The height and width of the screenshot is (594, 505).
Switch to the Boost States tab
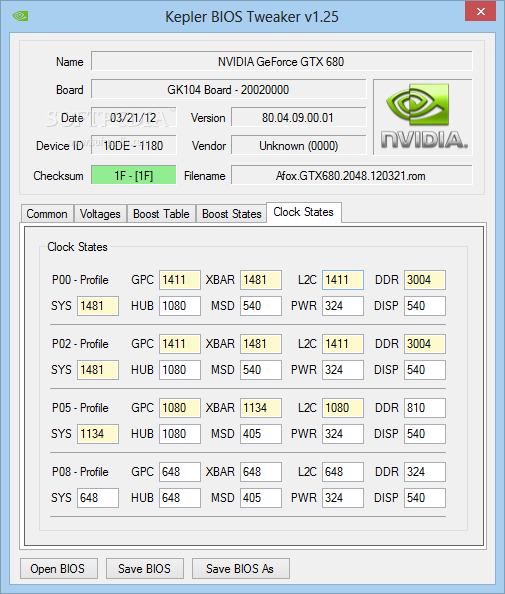point(231,214)
